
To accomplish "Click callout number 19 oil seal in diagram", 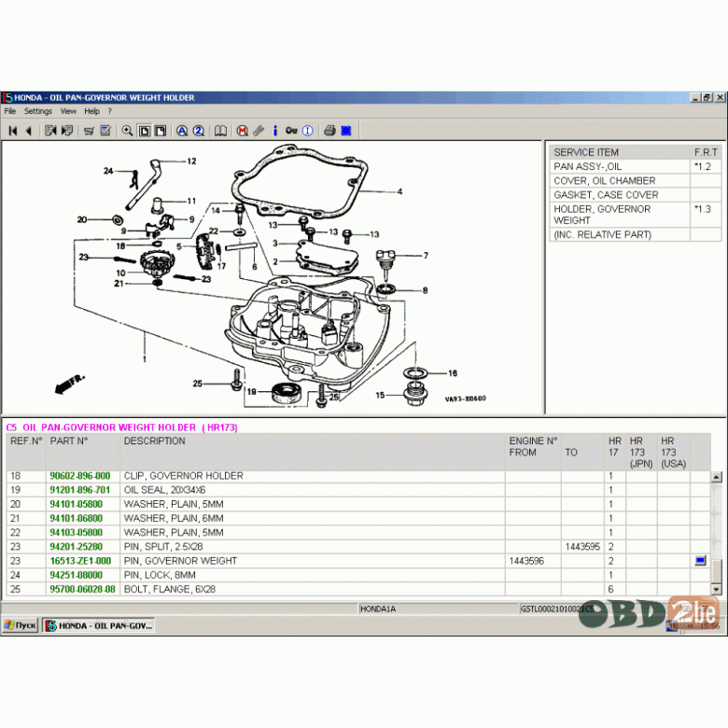I will [x=252, y=391].
